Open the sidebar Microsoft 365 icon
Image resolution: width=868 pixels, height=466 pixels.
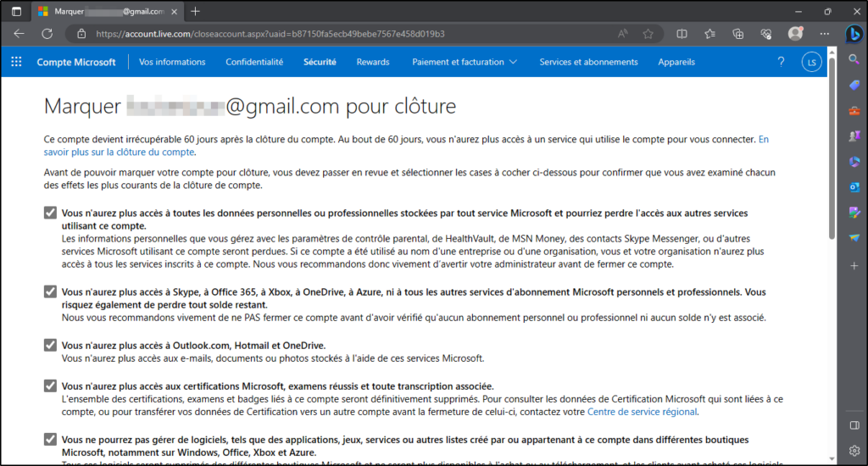854,162
